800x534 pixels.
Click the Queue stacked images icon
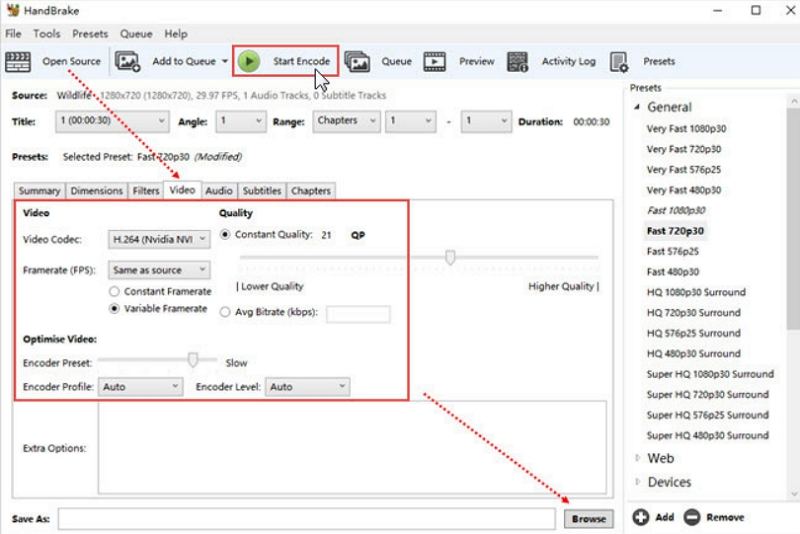point(357,62)
